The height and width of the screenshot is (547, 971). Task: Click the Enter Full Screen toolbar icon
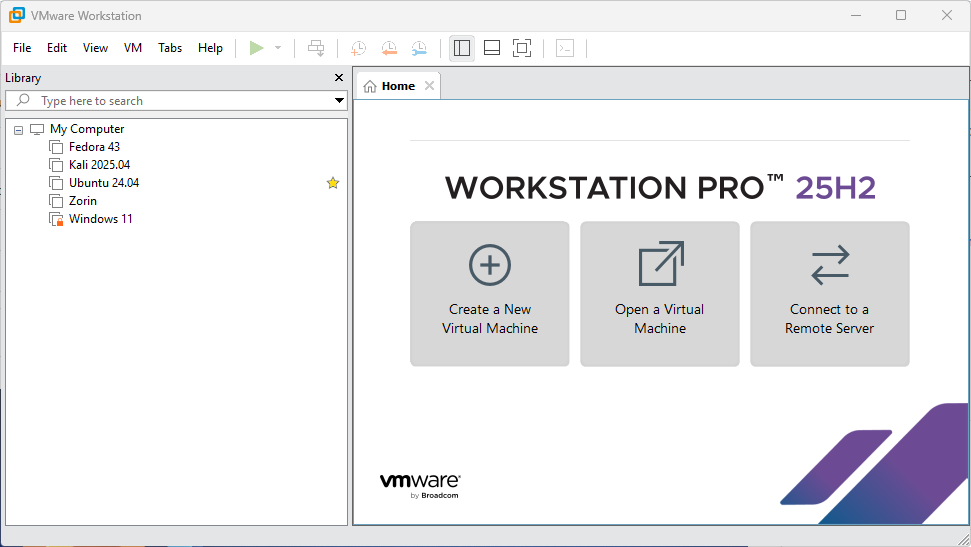[x=522, y=48]
